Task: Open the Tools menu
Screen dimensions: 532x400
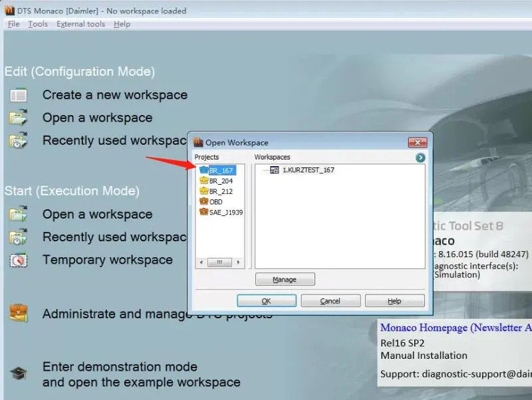Action: coord(38,24)
